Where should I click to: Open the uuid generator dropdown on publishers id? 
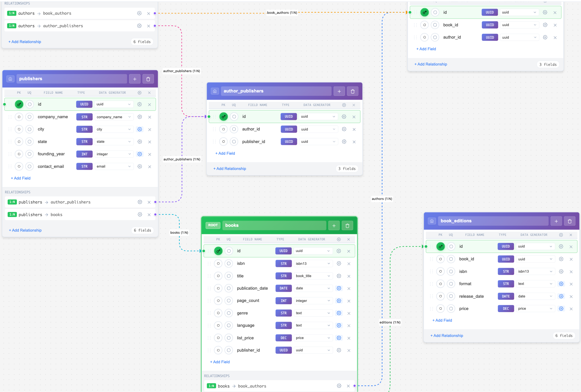(x=114, y=104)
